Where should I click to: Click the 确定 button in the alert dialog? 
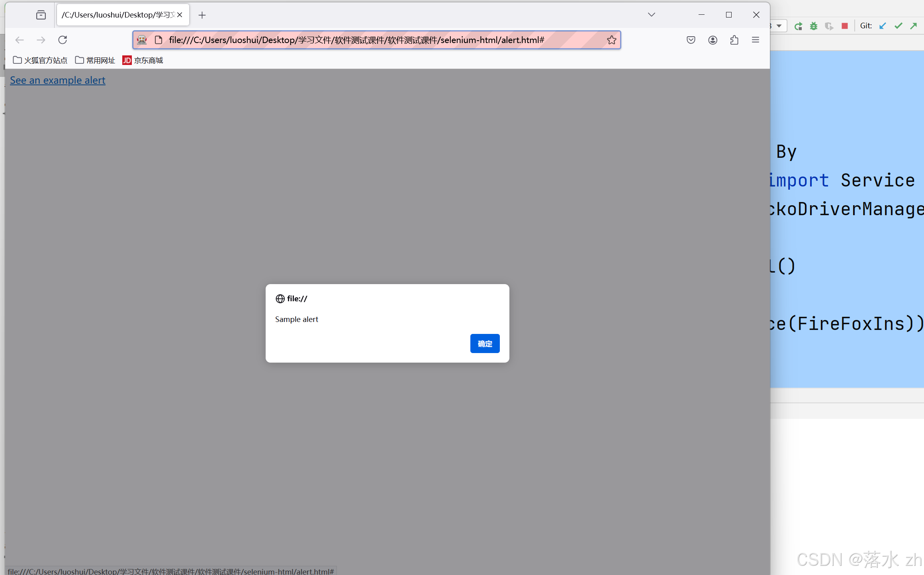(x=485, y=343)
